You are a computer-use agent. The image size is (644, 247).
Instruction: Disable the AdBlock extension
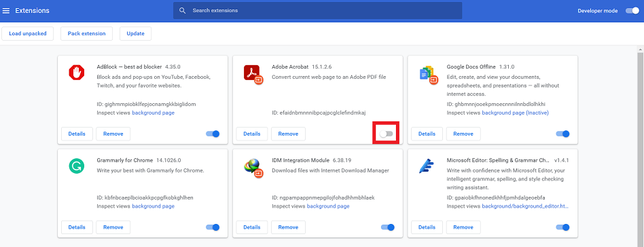(x=213, y=134)
